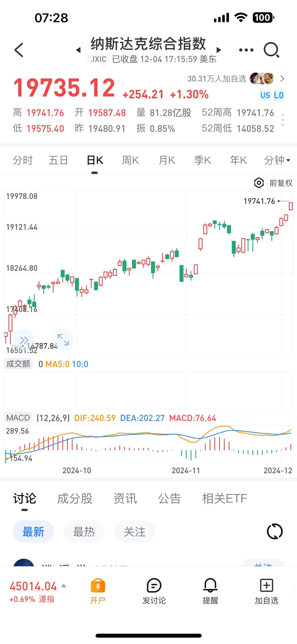Select the 季K quarterly candlestick tab
The height and width of the screenshot is (644, 297).
[x=202, y=160]
